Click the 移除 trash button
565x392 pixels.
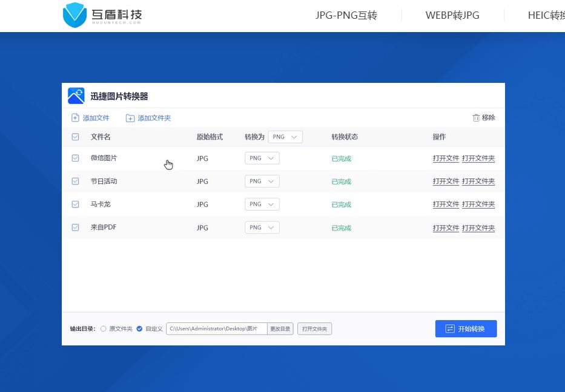[x=484, y=118]
